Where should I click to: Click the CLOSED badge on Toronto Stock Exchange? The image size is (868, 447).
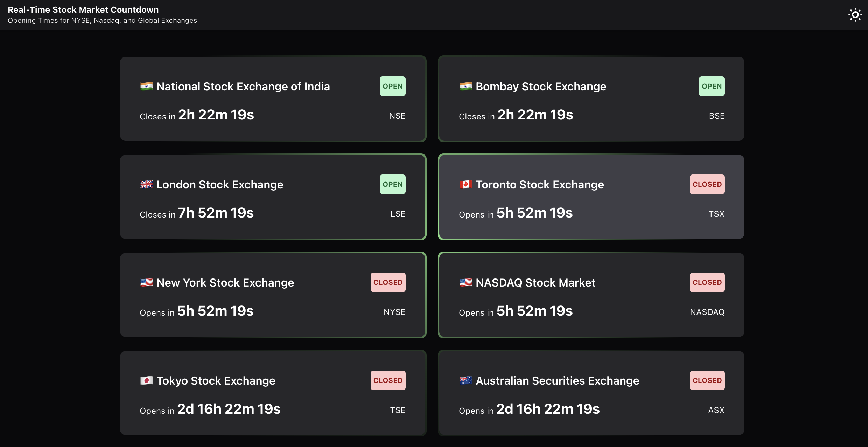coord(707,184)
